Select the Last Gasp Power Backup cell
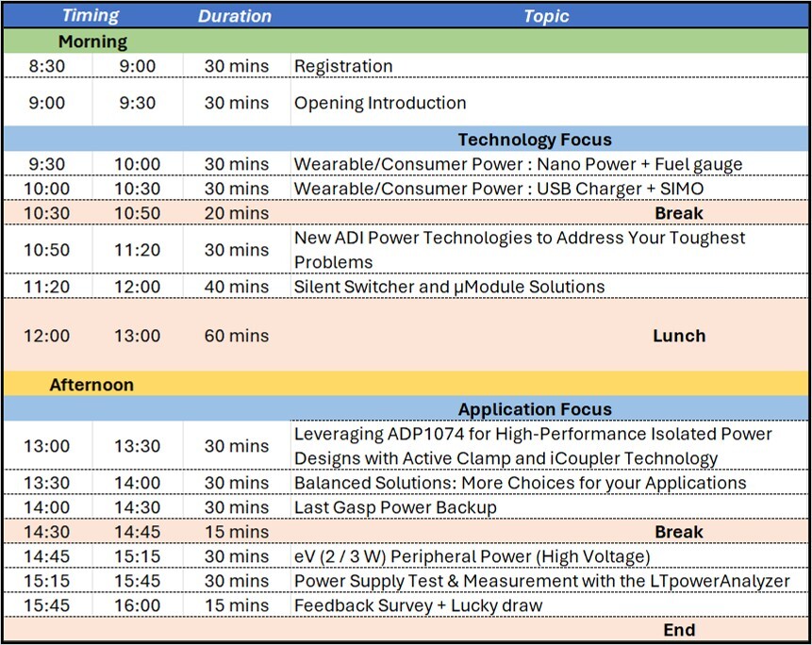812x645 pixels. [395, 507]
